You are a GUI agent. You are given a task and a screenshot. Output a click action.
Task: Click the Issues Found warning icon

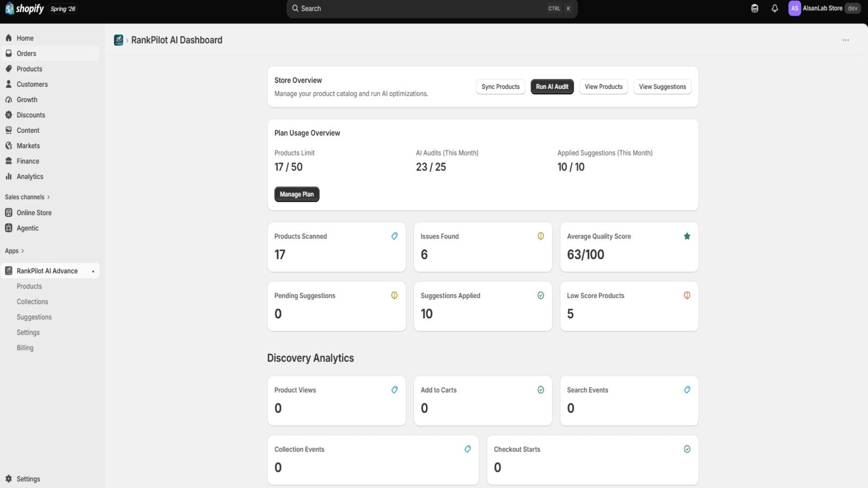pyautogui.click(x=541, y=236)
